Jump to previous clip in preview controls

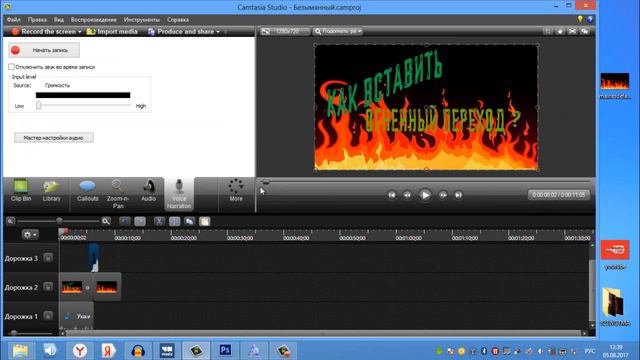coord(392,195)
